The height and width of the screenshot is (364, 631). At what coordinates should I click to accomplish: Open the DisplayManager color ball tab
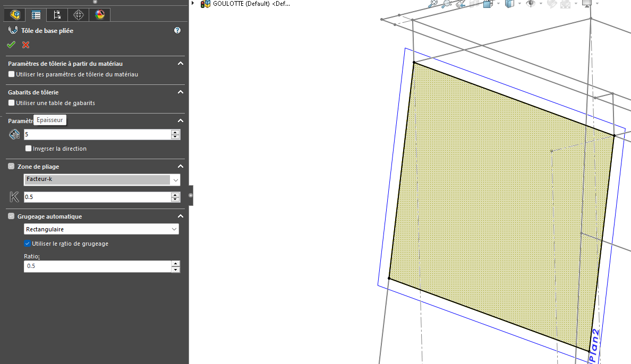click(100, 15)
